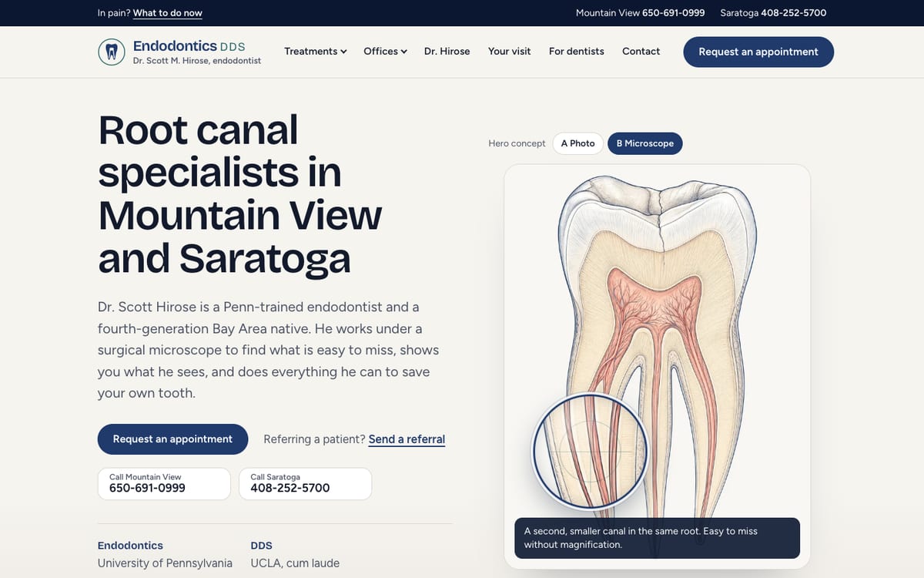Click the Endodontics credential heading
Image resolution: width=924 pixels, height=578 pixels.
coord(130,546)
